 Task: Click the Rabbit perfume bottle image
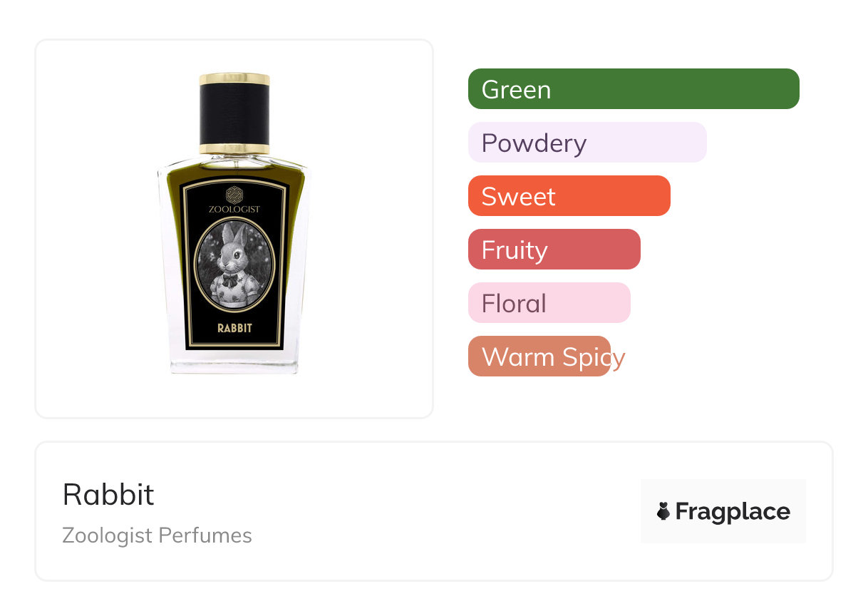click(234, 222)
